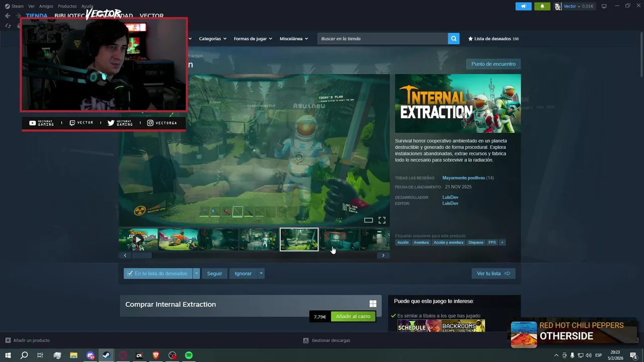644x362 pixels.
Task: Select the orange vehicle screenshot thumbnail
Action: coord(178,240)
